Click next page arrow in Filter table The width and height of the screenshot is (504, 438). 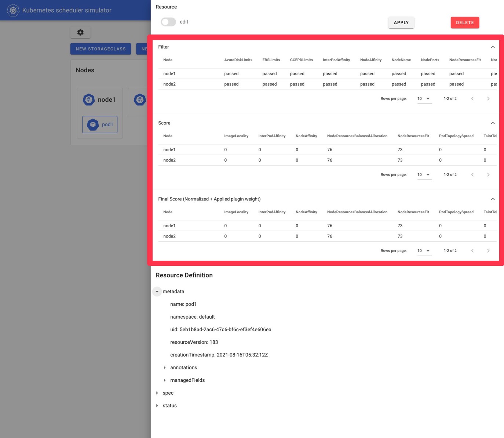488,98
